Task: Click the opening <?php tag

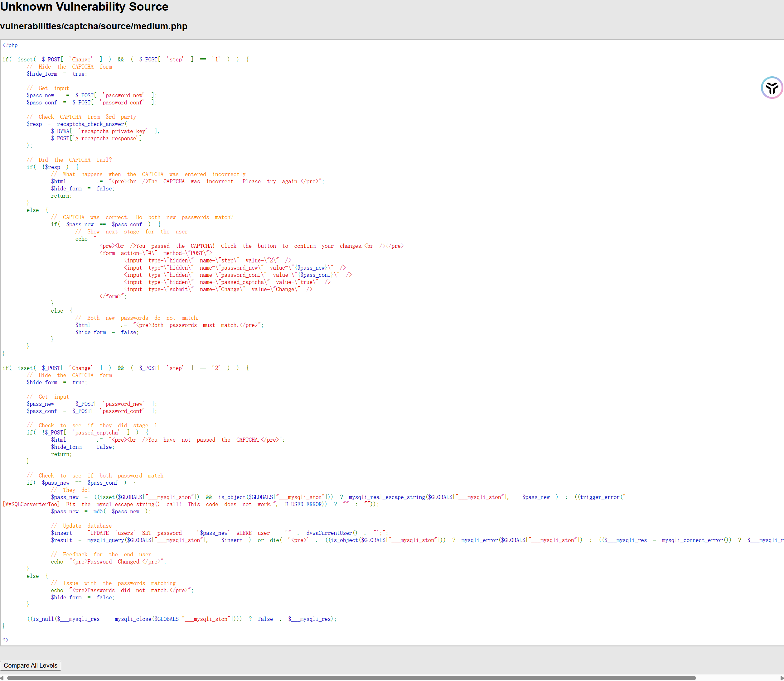Action: click(x=10, y=45)
